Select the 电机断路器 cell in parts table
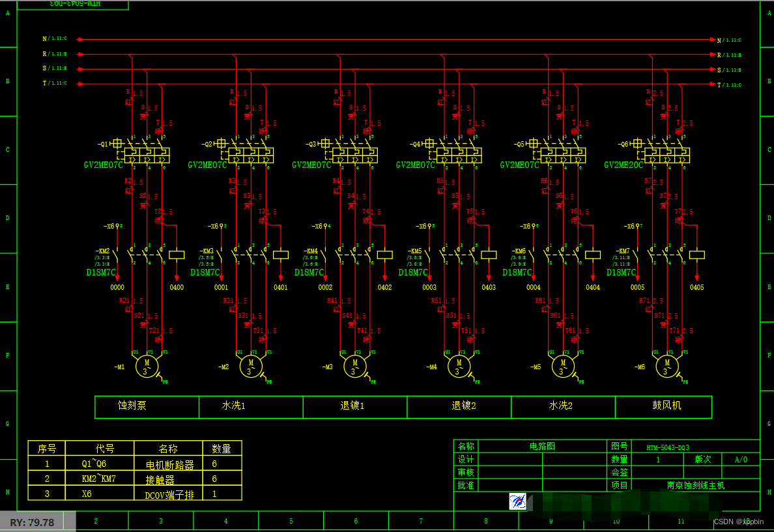 click(x=169, y=465)
